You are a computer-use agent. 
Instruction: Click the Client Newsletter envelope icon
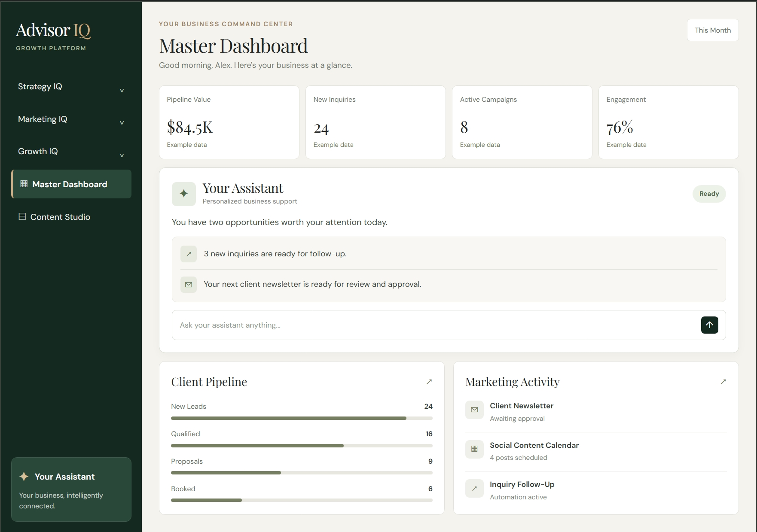(474, 410)
